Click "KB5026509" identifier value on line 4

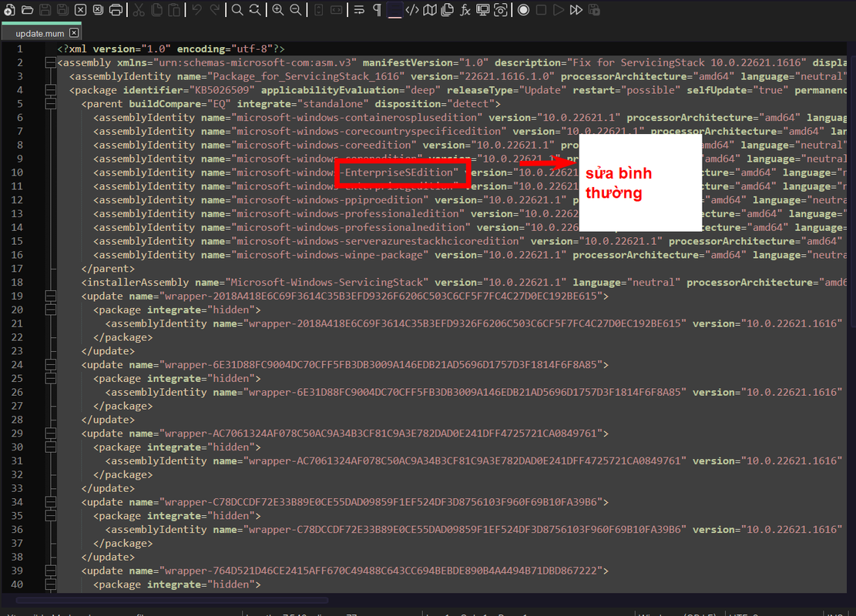click(x=226, y=90)
